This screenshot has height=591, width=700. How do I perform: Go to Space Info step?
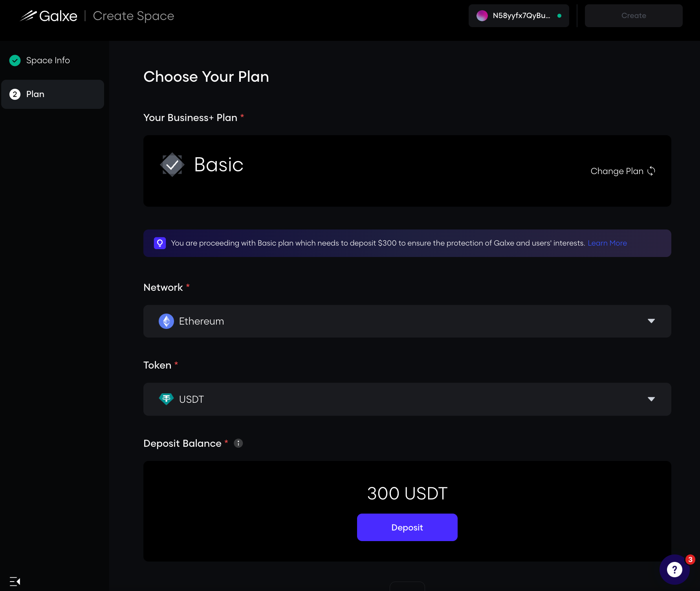48,61
